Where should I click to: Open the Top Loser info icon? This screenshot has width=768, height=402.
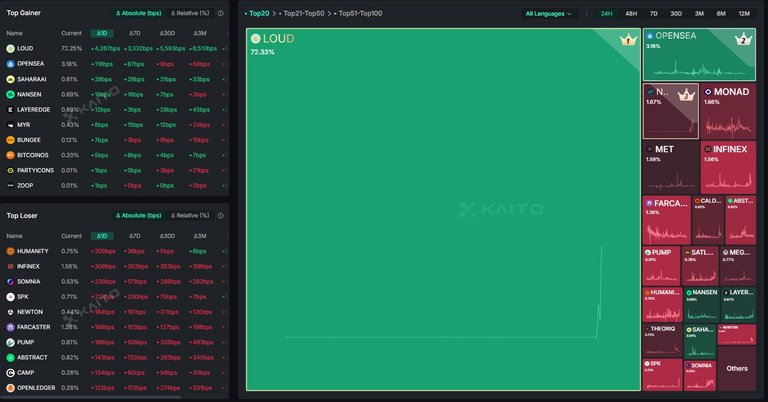point(220,215)
